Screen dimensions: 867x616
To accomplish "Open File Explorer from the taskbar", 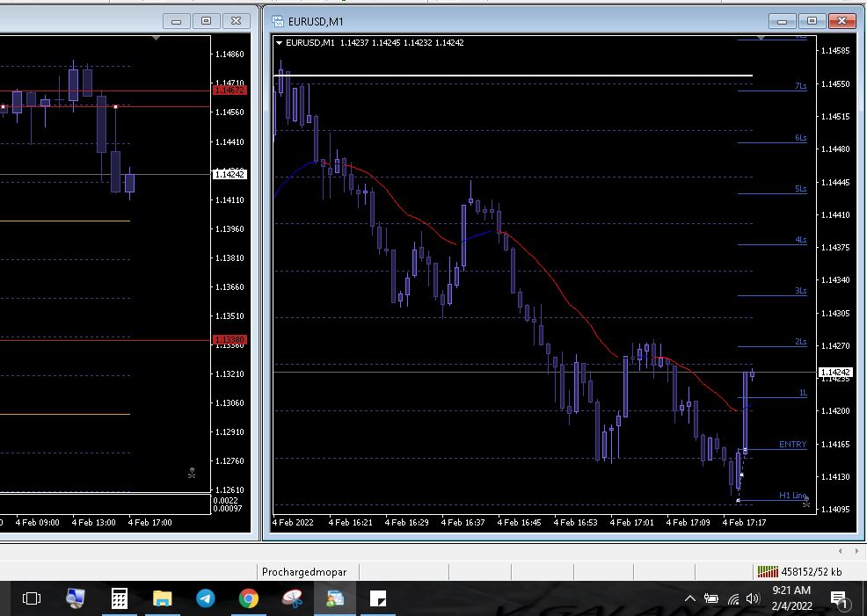I will point(162,598).
